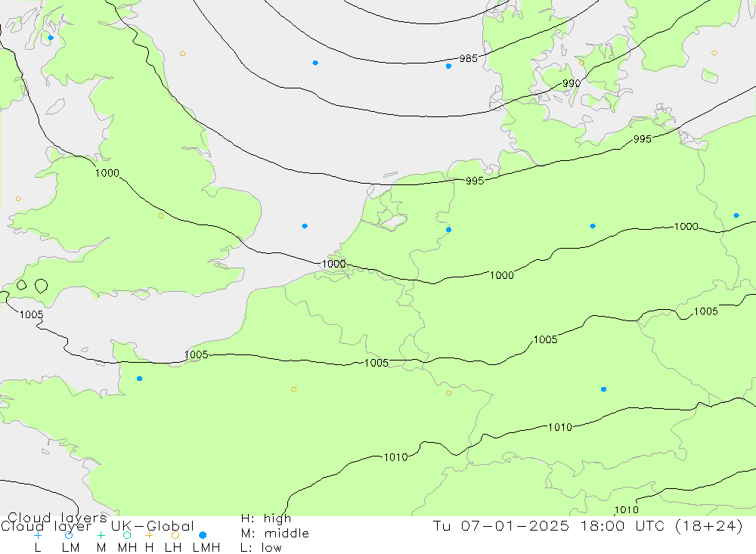The width and height of the screenshot is (756, 554).
Task: Click the solid blue LMH legend dot
Action: coord(203,535)
